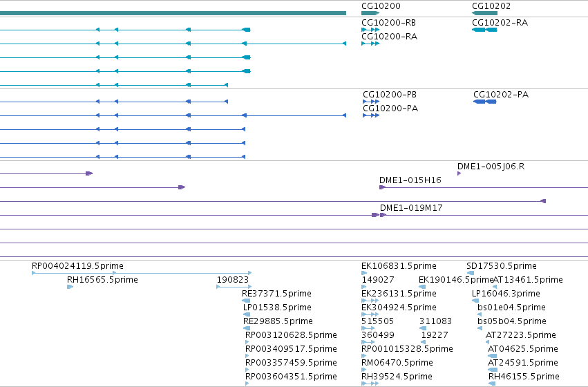The width and height of the screenshot is (588, 387).
Task: Choose EST AT04625.5prime
Action: tap(523, 349)
